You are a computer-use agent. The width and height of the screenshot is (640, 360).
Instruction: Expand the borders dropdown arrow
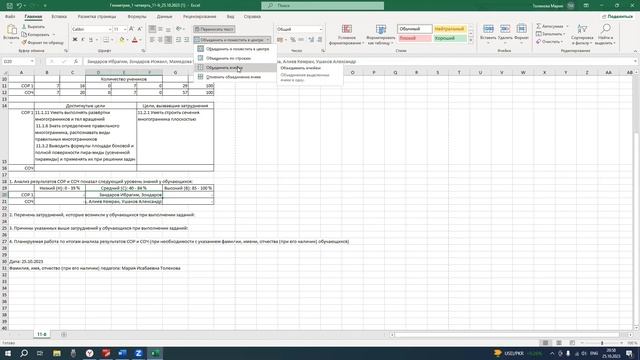[x=112, y=40]
